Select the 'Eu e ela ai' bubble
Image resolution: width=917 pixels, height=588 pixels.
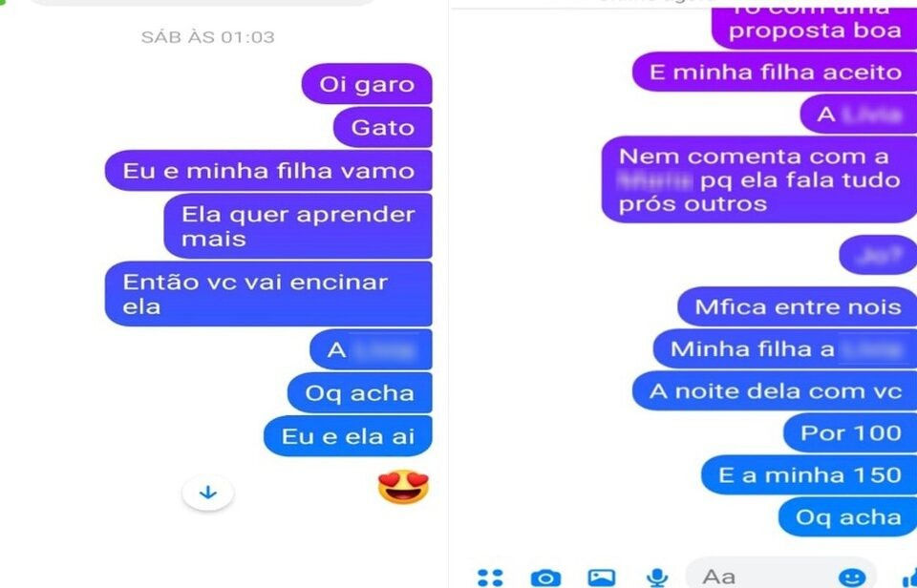pos(348,436)
